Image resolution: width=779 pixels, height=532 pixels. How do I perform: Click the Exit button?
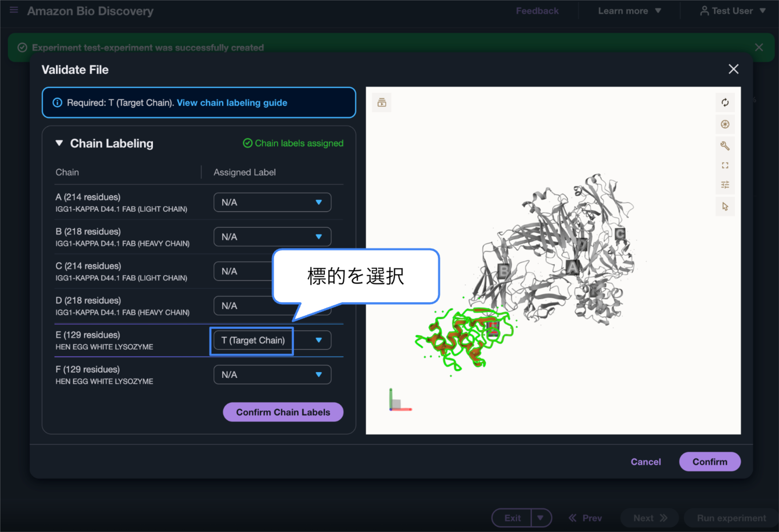tap(512, 518)
